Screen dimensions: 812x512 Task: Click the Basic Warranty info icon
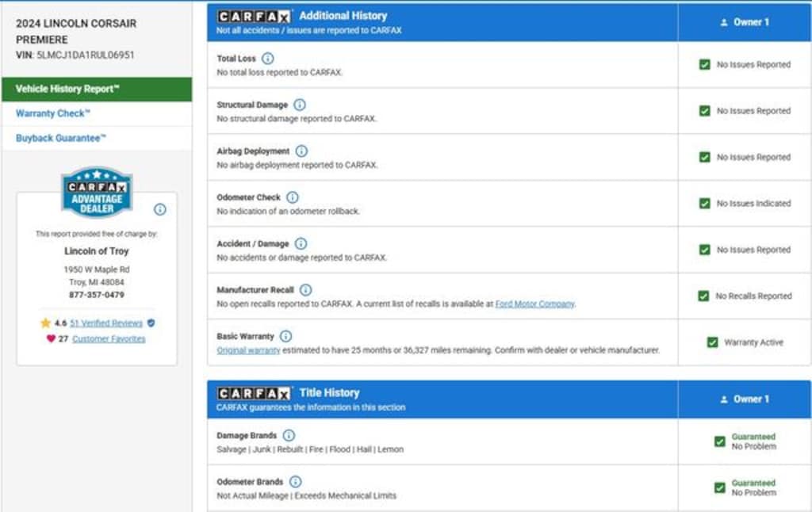click(x=285, y=336)
